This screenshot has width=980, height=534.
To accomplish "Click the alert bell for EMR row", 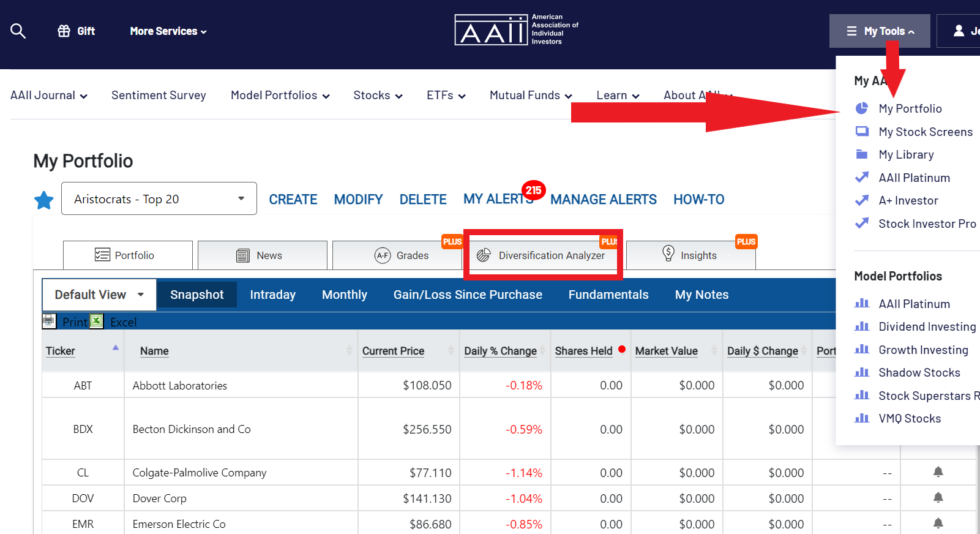I will tap(938, 523).
